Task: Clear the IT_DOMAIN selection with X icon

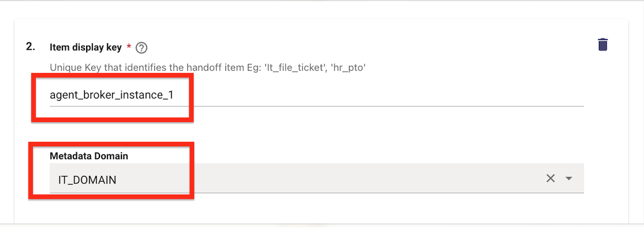Action: coord(550,178)
